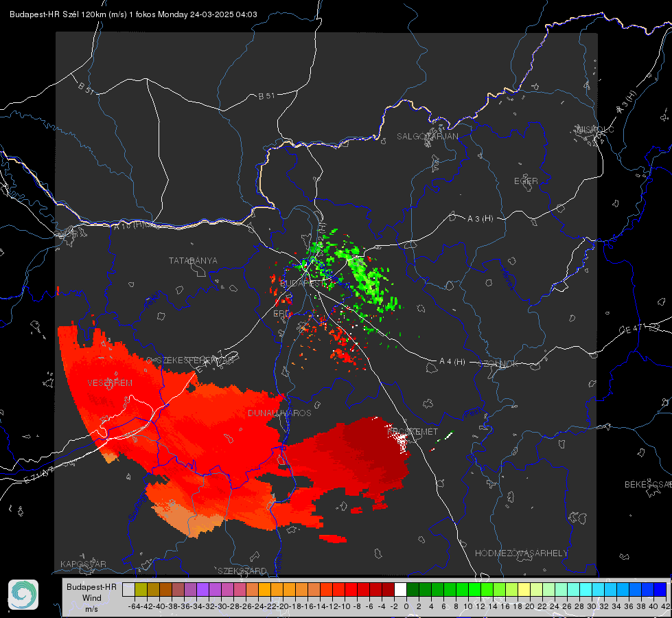
Task: Select the bright orange swatch between -24 and -22
Action: 264,589
